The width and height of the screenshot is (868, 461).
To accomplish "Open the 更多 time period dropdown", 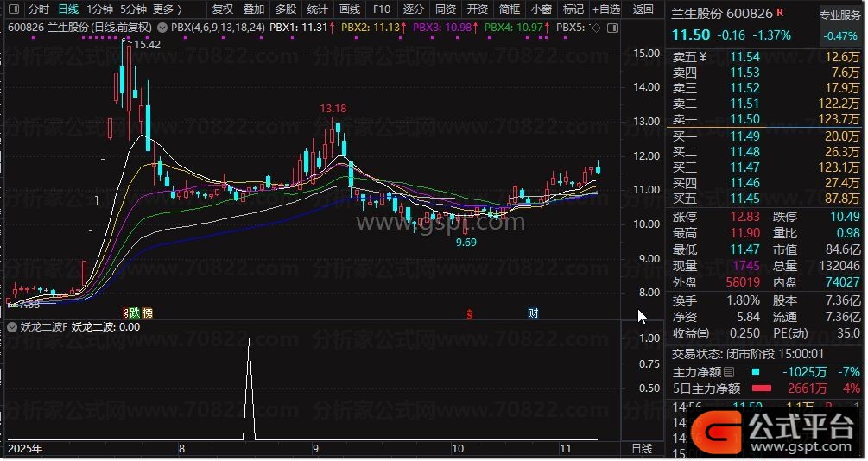I will (x=167, y=9).
